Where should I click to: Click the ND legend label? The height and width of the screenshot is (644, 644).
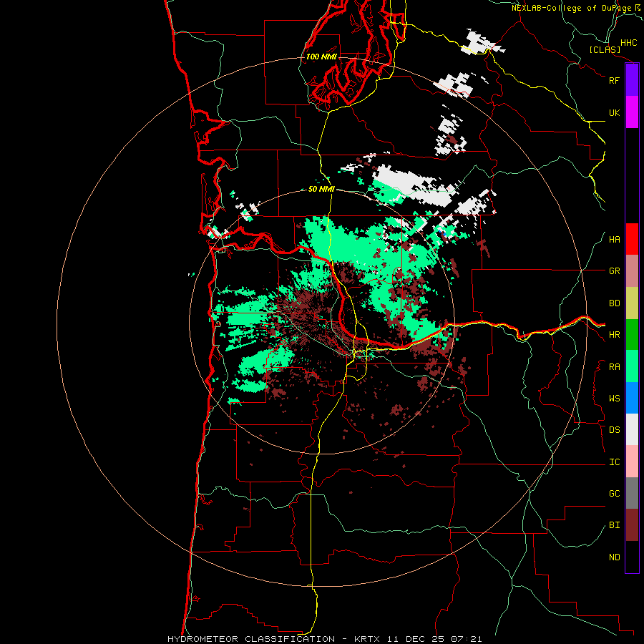614,557
